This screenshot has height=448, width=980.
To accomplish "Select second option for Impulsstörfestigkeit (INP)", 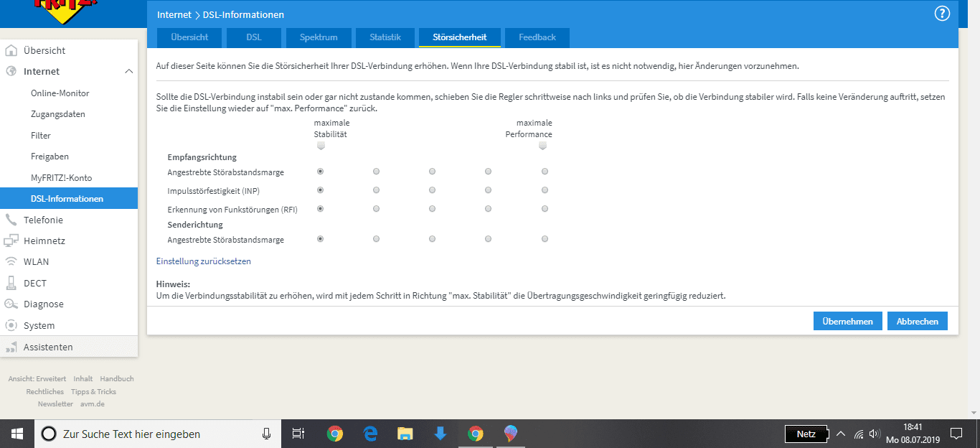I will (x=376, y=190).
